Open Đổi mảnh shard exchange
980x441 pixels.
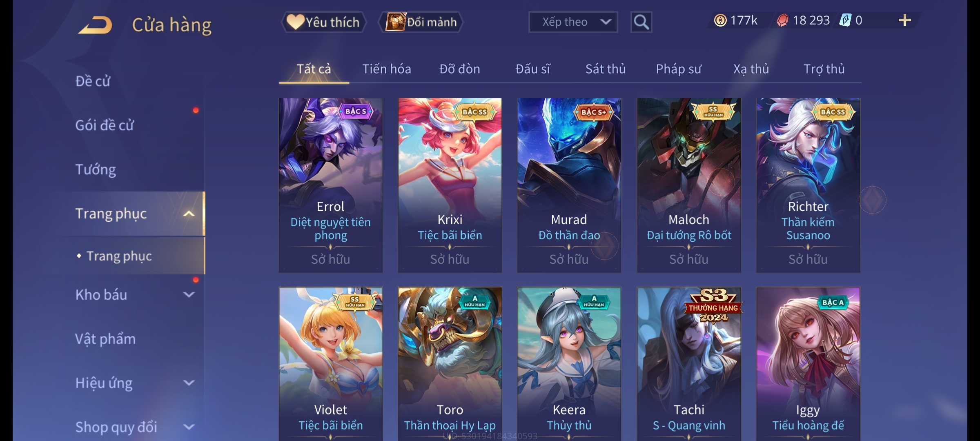[x=421, y=22]
